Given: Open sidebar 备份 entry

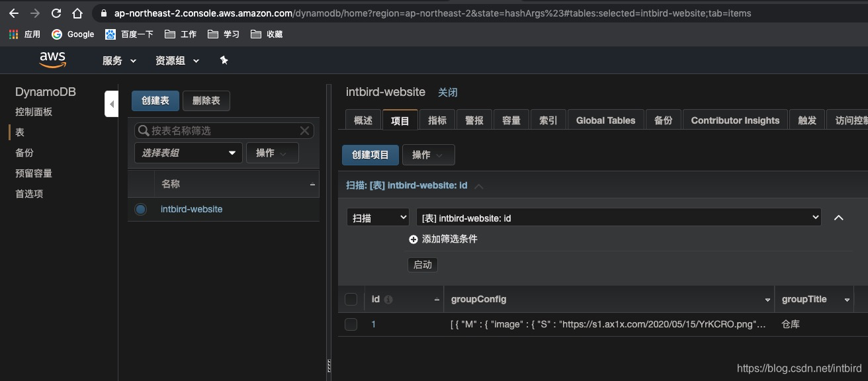Looking at the screenshot, I should point(24,153).
